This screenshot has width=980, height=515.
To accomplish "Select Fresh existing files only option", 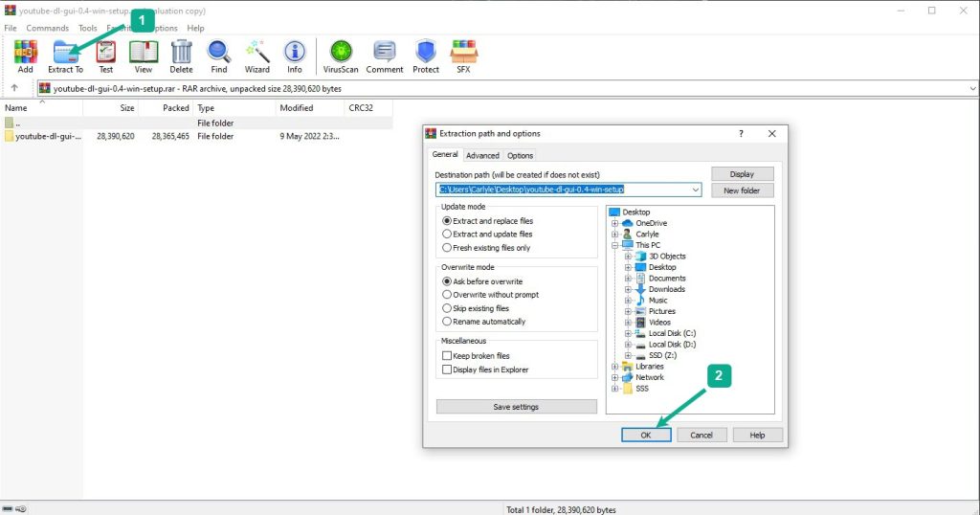I will (486, 248).
